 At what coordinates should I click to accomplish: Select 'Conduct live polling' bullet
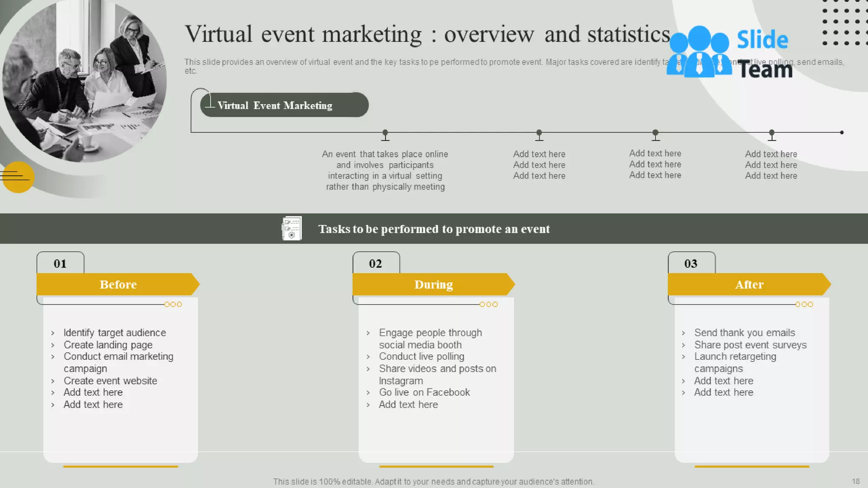coord(422,357)
